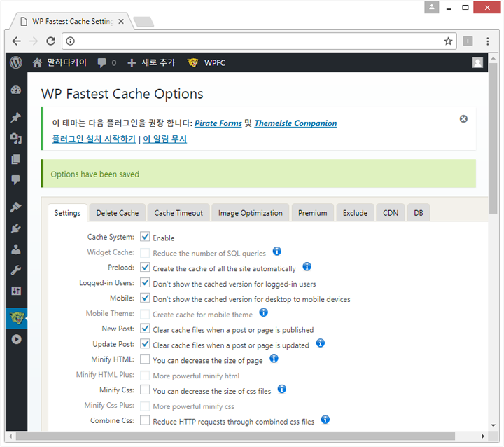This screenshot has width=504, height=447.
Task: Collapse the sidebar menu with arrow icon
Action: coord(16,340)
